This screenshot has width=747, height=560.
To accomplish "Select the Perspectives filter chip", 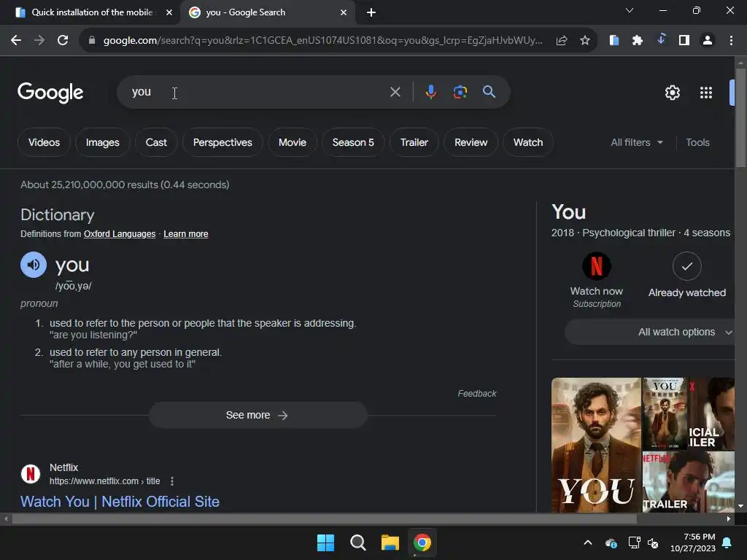I will 222,142.
